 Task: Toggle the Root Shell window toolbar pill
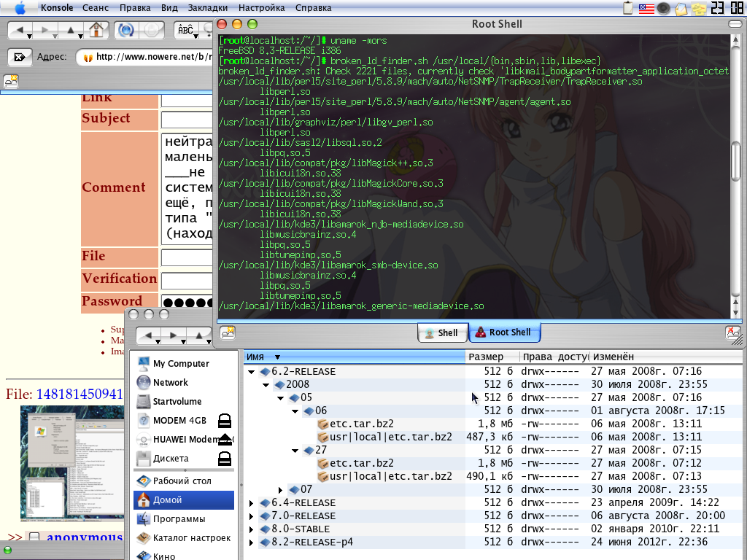[x=737, y=24]
